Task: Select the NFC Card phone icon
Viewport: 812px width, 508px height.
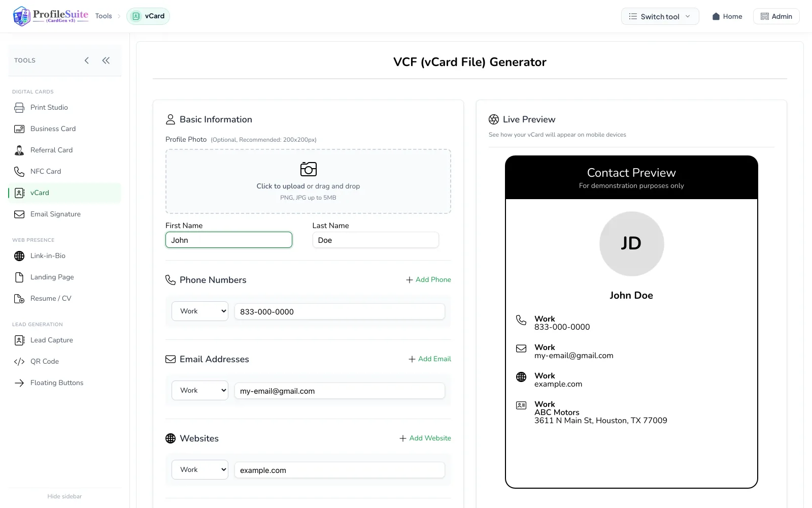Action: coord(19,172)
